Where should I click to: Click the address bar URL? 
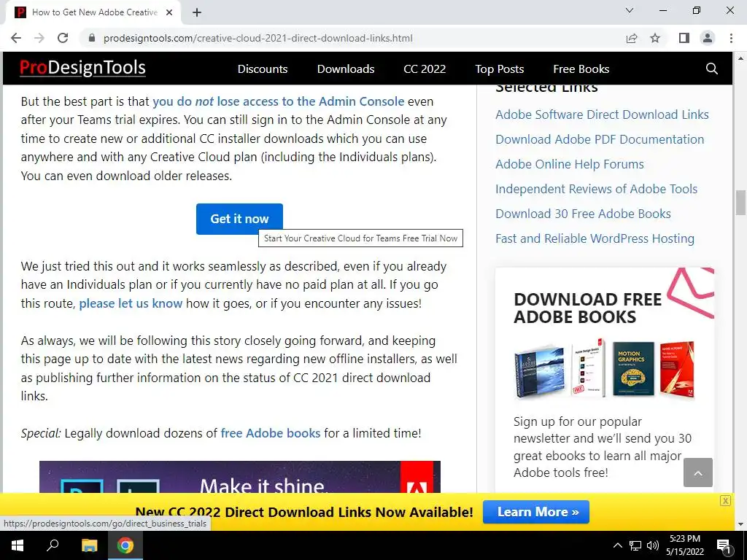tap(258, 38)
